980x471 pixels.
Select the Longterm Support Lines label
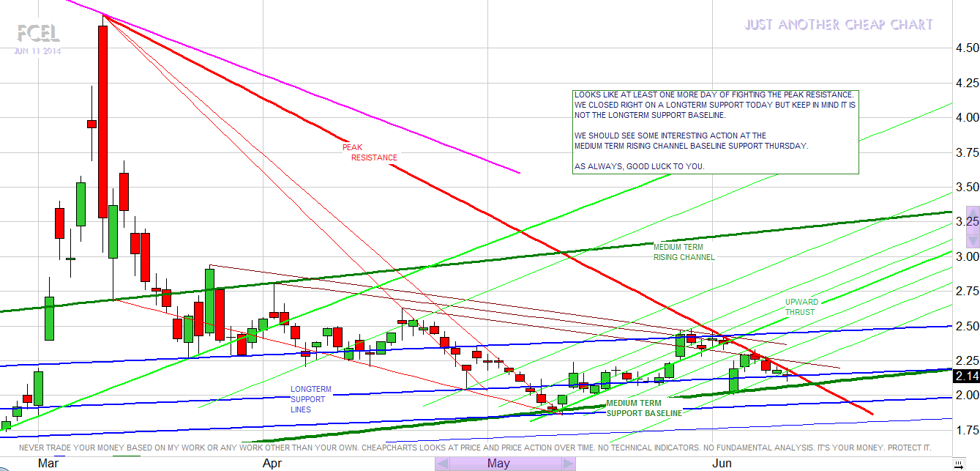pyautogui.click(x=311, y=399)
